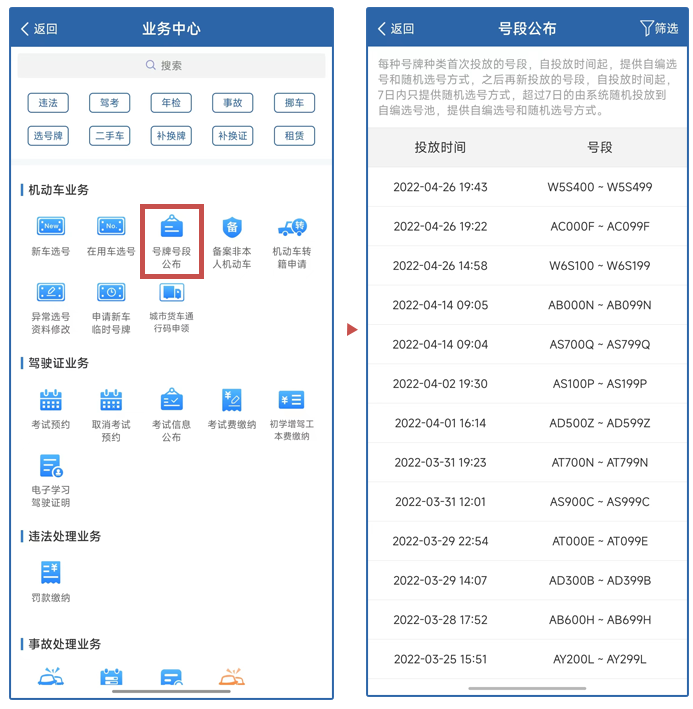693x709 pixels.
Task: Click the 号段 column header
Action: [x=599, y=147]
